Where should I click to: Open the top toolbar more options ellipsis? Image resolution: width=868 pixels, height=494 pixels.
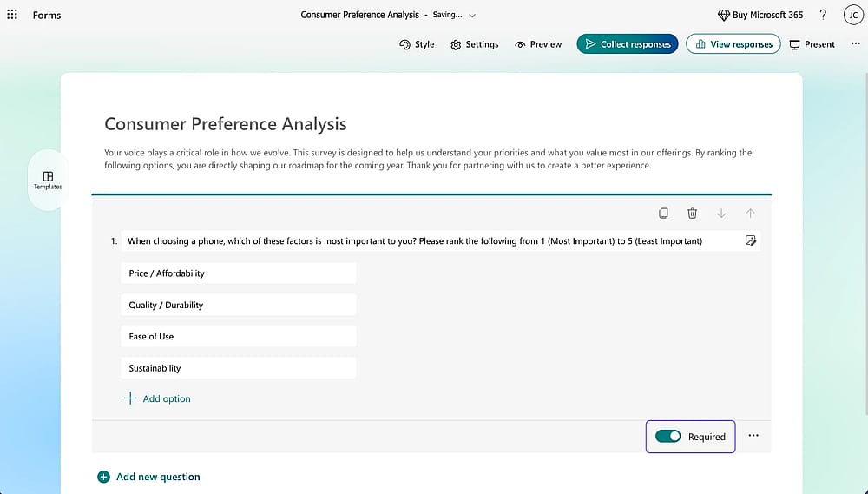[855, 43]
